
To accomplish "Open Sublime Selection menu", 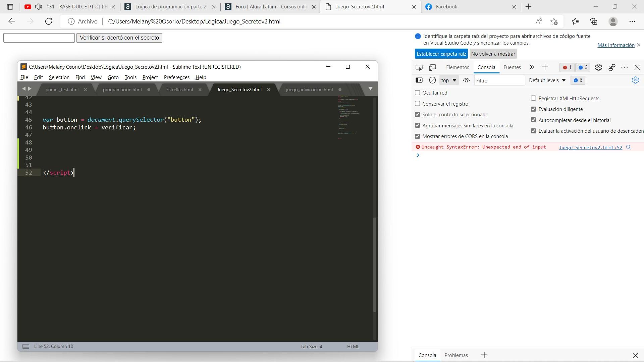I will point(59,77).
